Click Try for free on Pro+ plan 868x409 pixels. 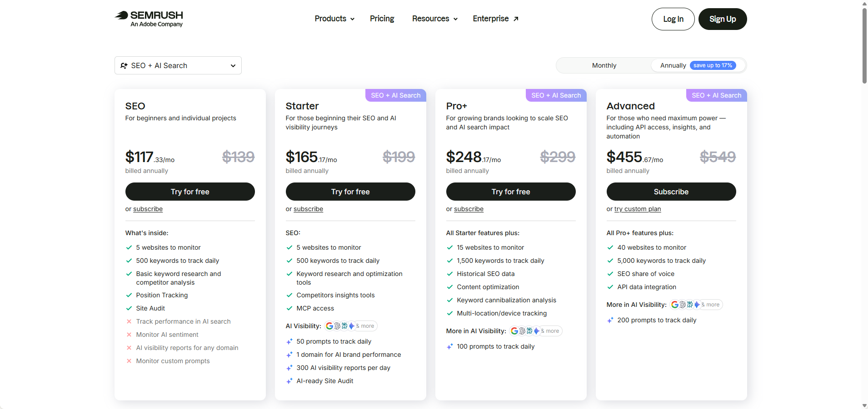[511, 192]
